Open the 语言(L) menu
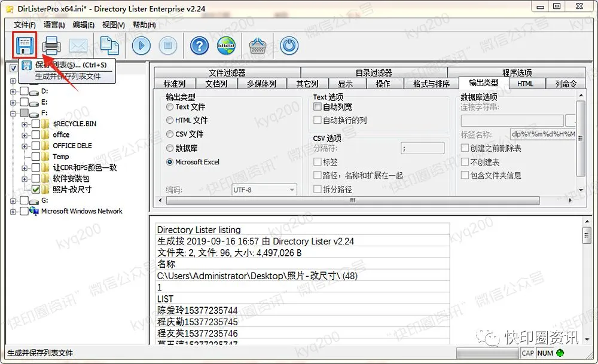This screenshot has height=364, width=598. pyautogui.click(x=54, y=25)
